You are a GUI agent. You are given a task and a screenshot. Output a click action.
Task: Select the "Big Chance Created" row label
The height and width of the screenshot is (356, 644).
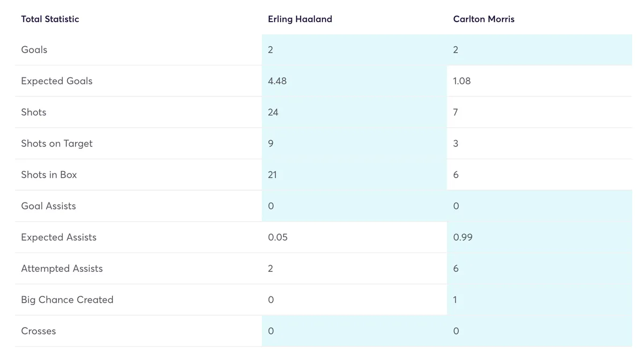pyautogui.click(x=67, y=300)
